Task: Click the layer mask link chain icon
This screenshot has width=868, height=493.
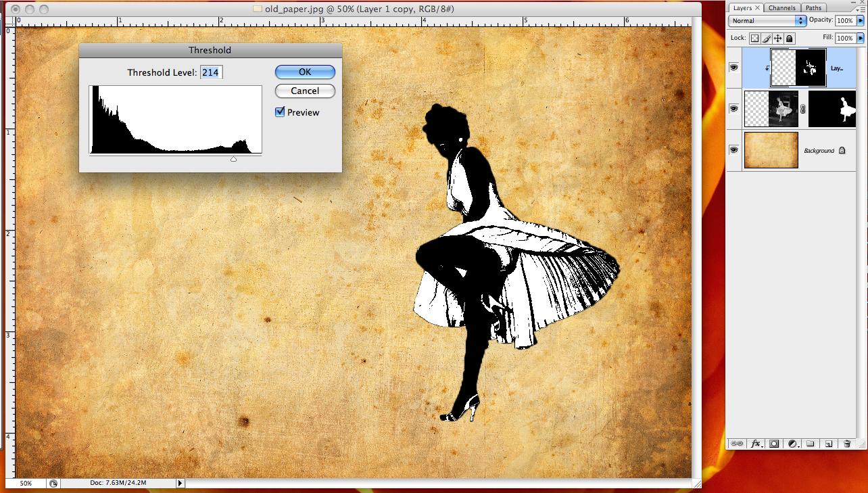Action: [x=803, y=110]
